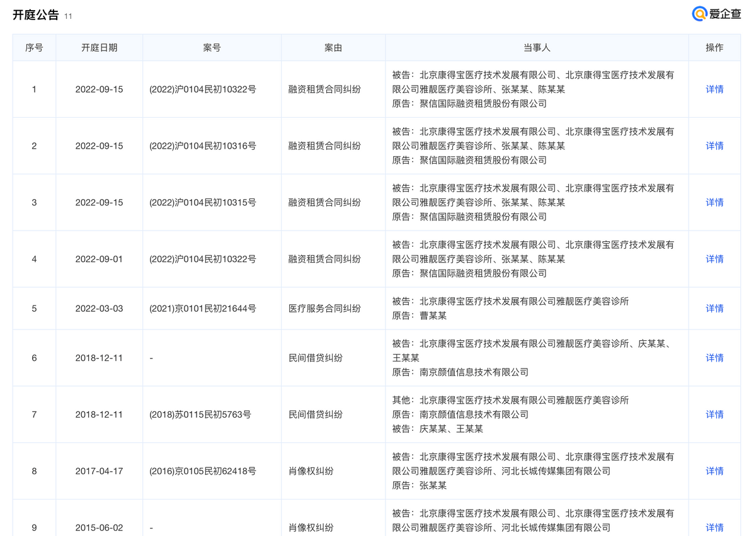Viewport: 756px width, 536px height.
Task: Open 详情 for case (2016)京0105民初62418号
Action: click(x=714, y=470)
